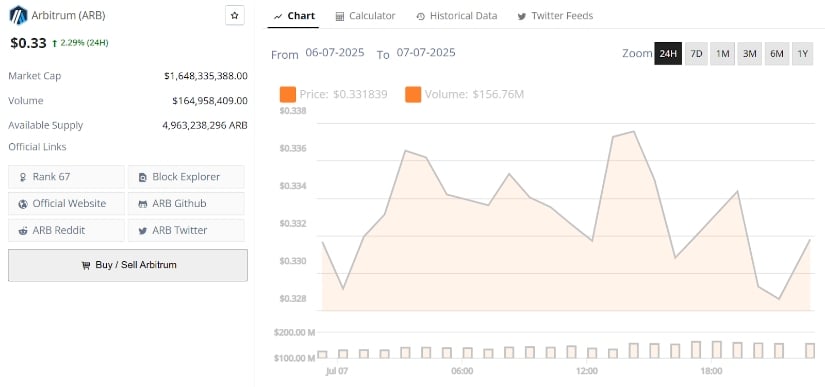Click the Twitter Feeds bird icon
The width and height of the screenshot is (825, 387).
(521, 17)
